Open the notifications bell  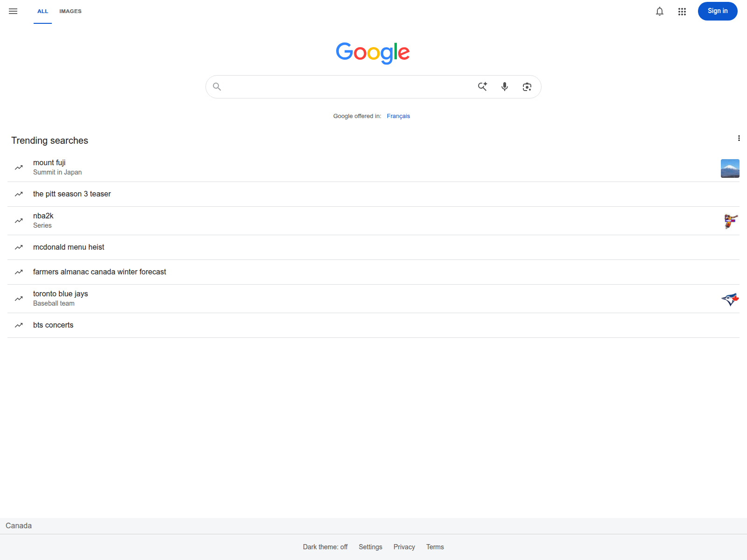coord(660,11)
